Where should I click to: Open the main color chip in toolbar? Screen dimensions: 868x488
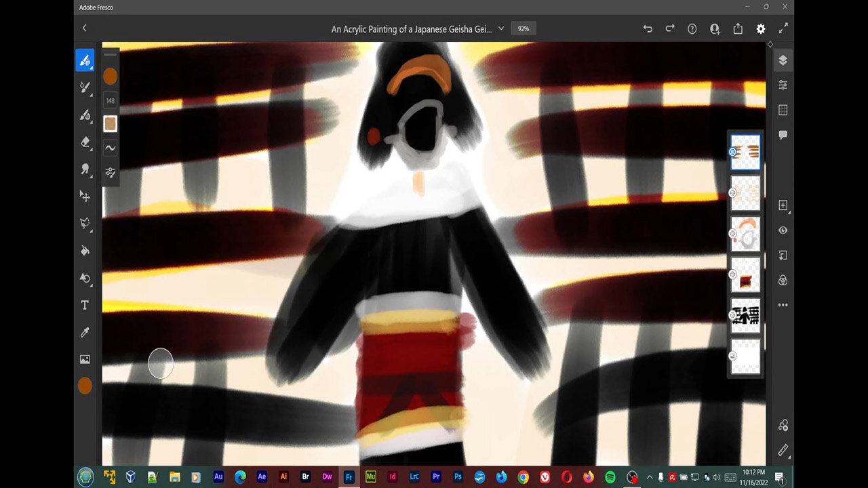85,386
